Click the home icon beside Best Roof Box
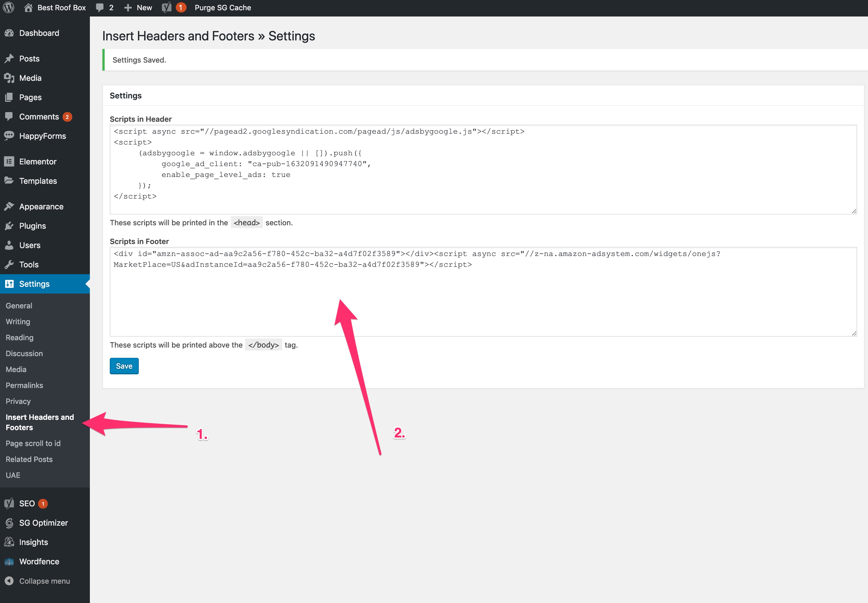This screenshot has width=868, height=603. pos(28,8)
